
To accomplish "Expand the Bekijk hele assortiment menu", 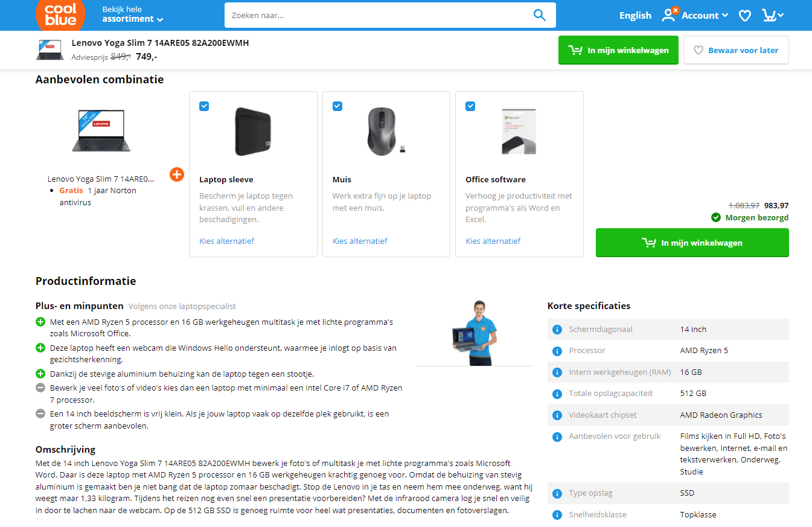I will click(x=132, y=14).
